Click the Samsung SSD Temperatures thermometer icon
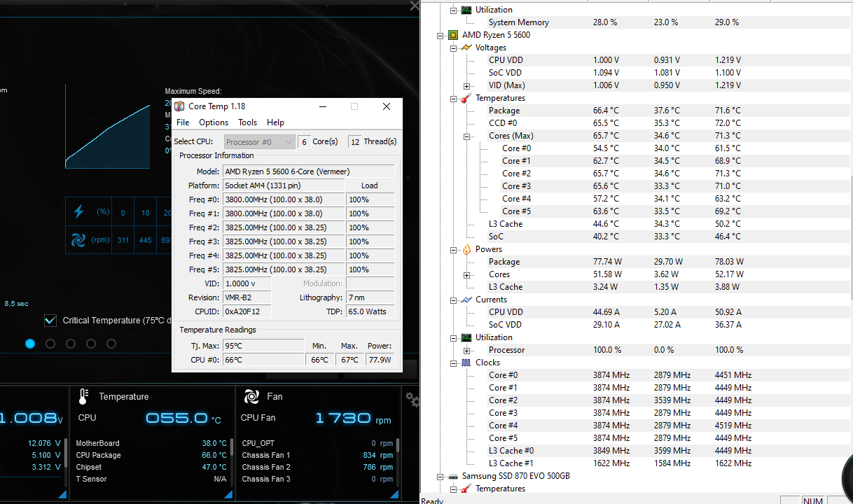 point(466,489)
